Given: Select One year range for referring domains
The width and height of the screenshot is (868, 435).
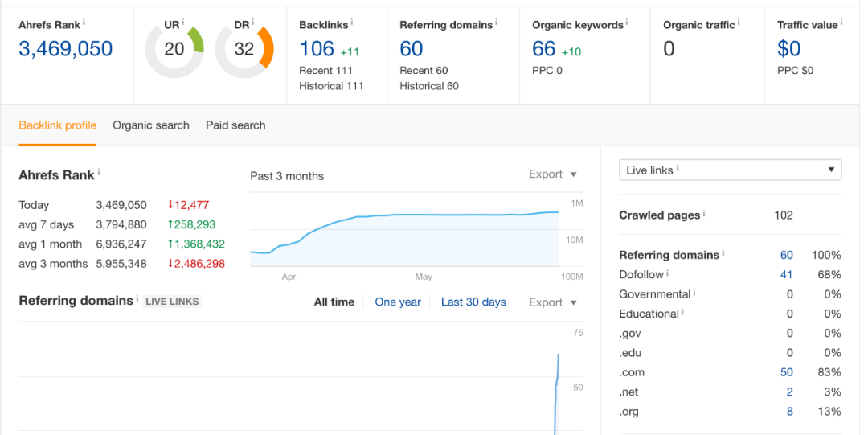Looking at the screenshot, I should pyautogui.click(x=398, y=302).
